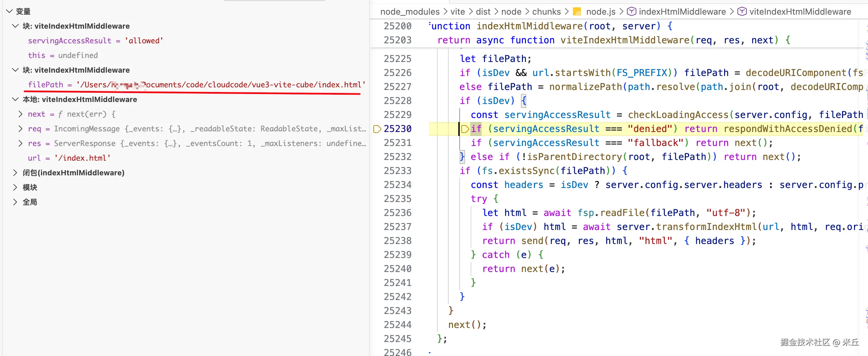The width and height of the screenshot is (868, 356).
Task: Click line number 25236 in the gutter
Action: (398, 213)
